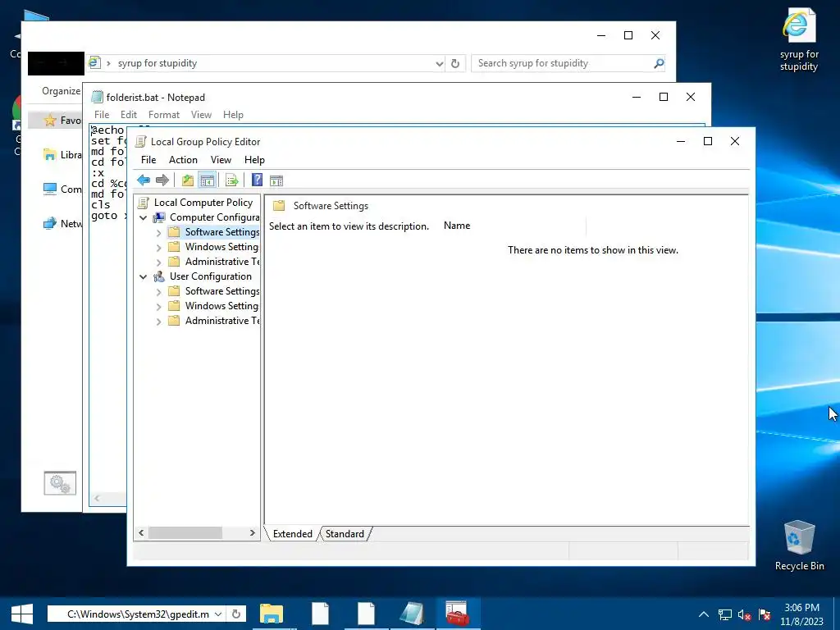840x630 pixels.
Task: Open the syrup for stupidity desktop icon
Action: 799,39
